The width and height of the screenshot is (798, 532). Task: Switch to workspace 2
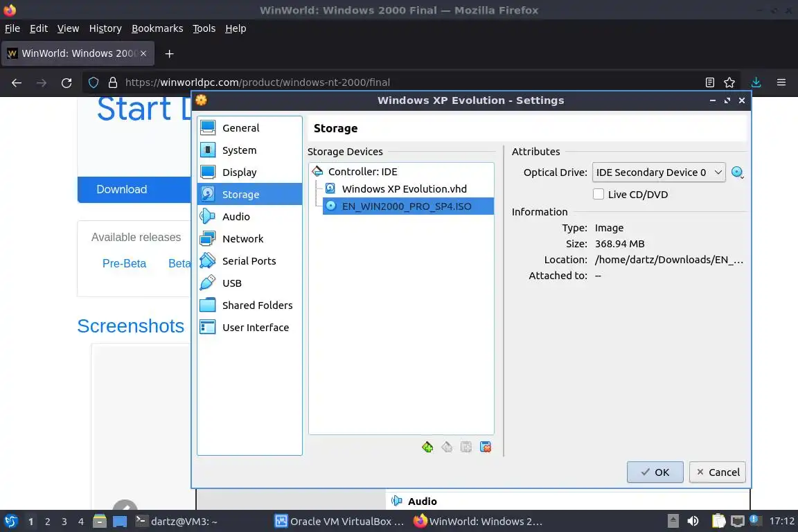pyautogui.click(x=47, y=522)
